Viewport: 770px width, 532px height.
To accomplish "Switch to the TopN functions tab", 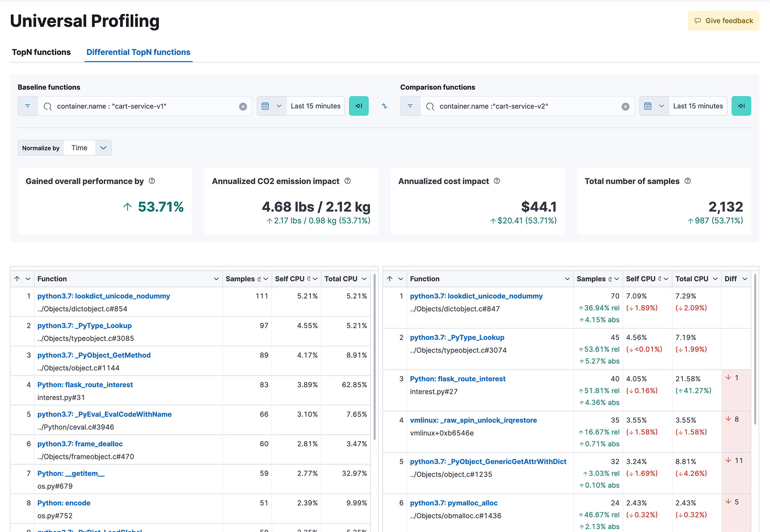I will click(41, 52).
